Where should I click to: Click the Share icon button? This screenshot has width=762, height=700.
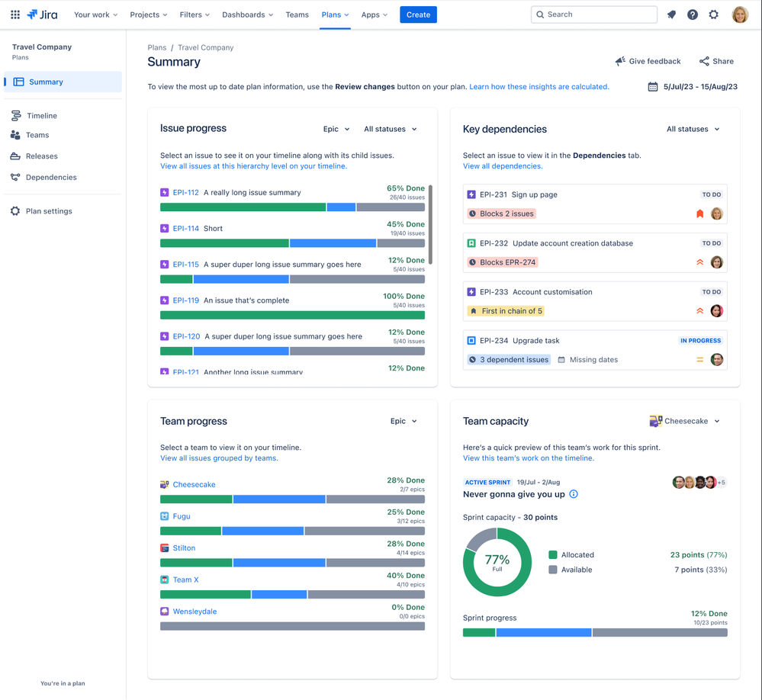[x=704, y=61]
